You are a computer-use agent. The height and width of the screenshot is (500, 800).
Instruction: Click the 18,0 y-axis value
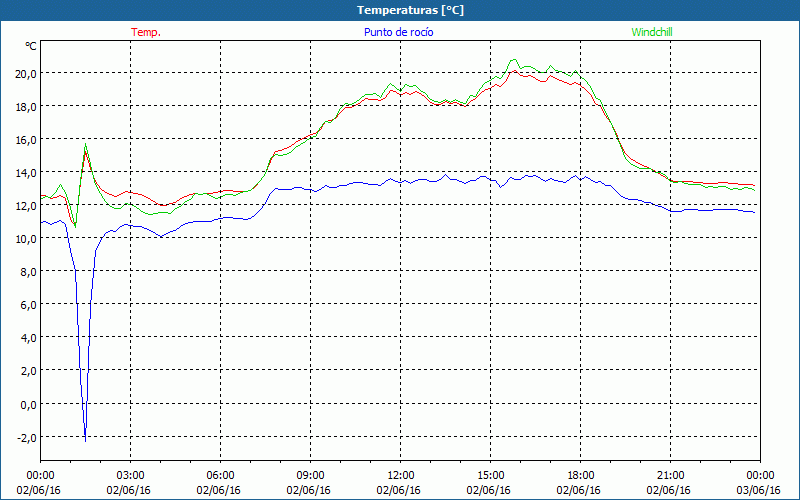(26, 107)
